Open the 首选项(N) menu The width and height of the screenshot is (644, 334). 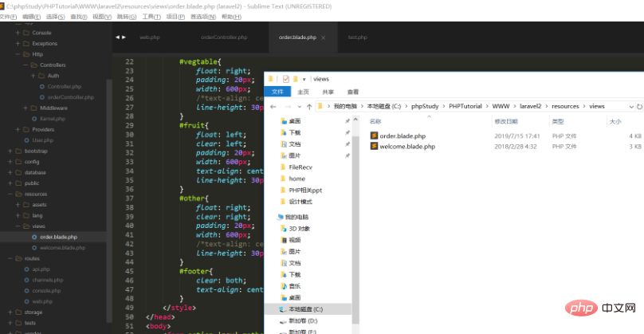203,17
